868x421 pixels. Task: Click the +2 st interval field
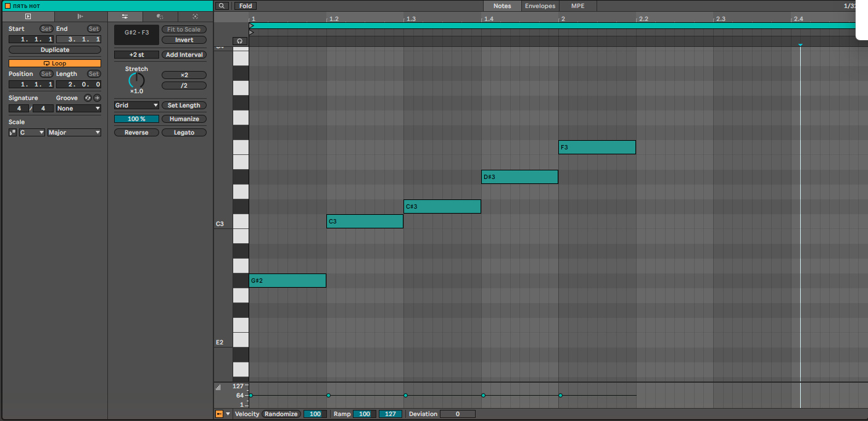(136, 55)
